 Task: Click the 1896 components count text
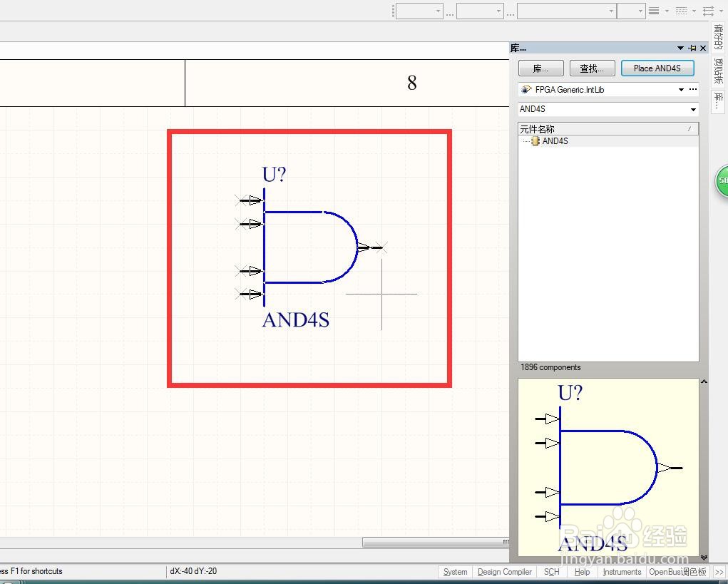tap(550, 367)
